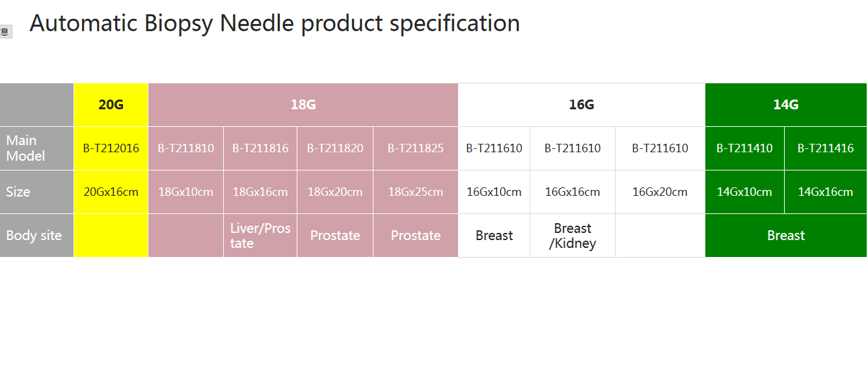Viewport: 868px width, 365px height.
Task: Click the small button at top-left edge
Action: (x=6, y=32)
